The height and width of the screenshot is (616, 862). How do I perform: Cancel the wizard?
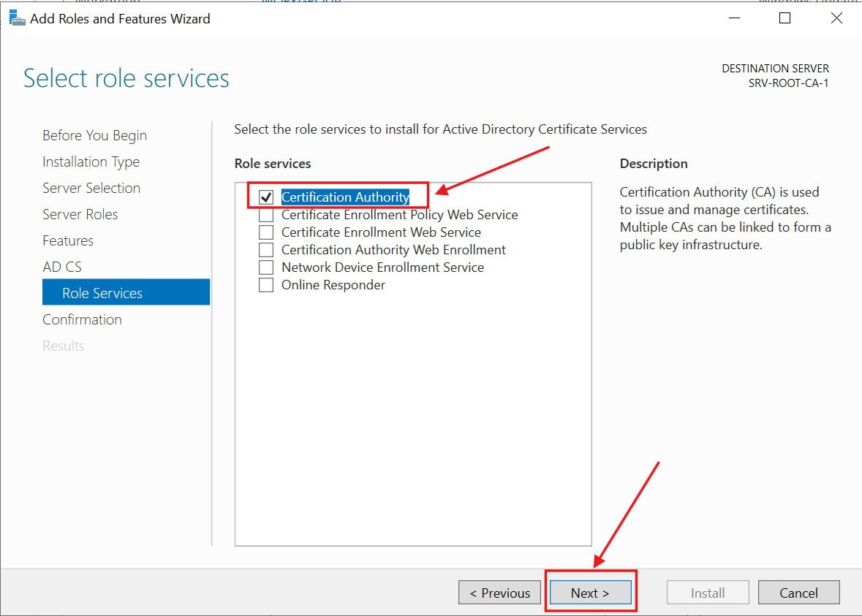click(798, 592)
